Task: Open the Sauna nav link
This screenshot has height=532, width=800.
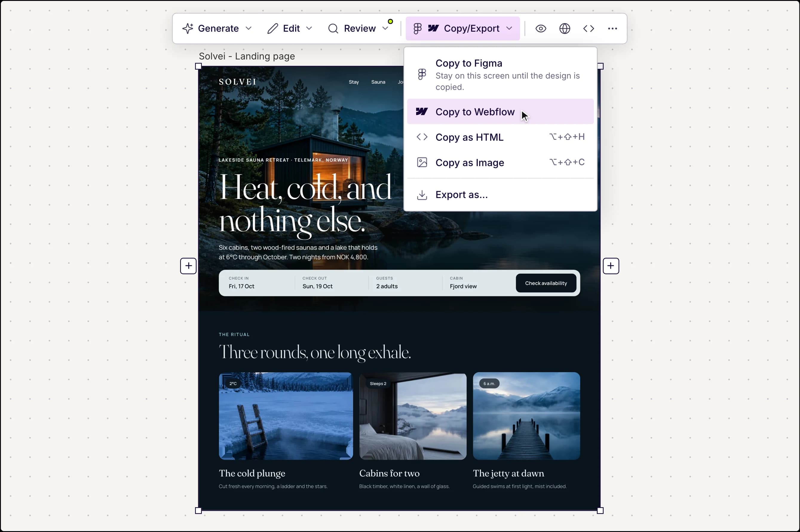Action: tap(378, 82)
